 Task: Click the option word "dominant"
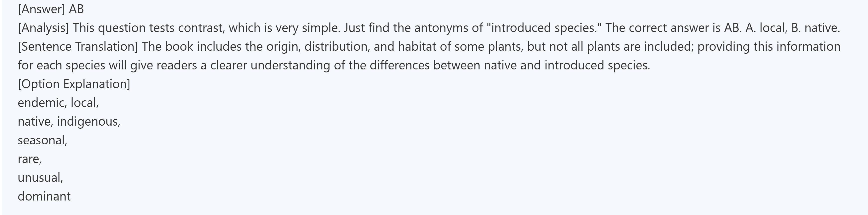pyautogui.click(x=44, y=197)
